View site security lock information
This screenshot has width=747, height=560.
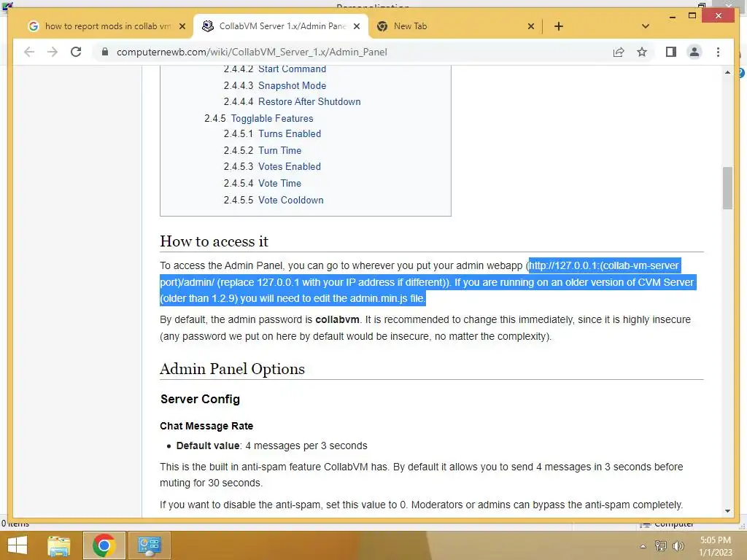105,52
